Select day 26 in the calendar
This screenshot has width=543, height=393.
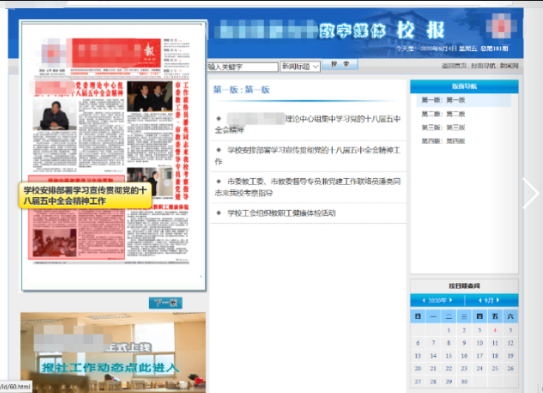(510, 368)
